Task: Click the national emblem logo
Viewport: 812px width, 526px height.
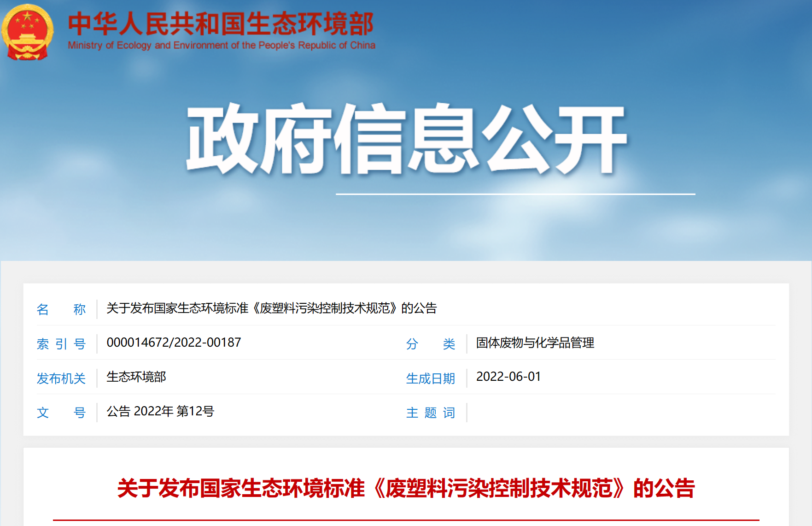Action: [x=28, y=32]
